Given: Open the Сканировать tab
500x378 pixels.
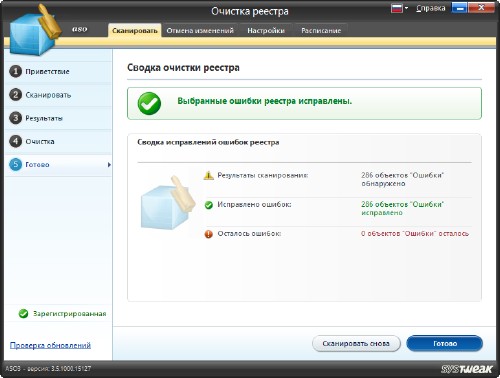Looking at the screenshot, I should coord(135,30).
